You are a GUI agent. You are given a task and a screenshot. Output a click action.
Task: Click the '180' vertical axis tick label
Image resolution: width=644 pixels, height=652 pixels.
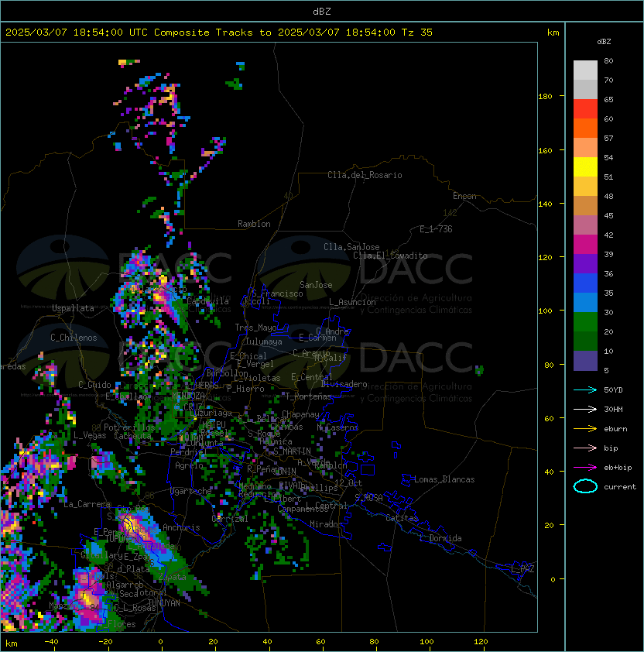(545, 97)
